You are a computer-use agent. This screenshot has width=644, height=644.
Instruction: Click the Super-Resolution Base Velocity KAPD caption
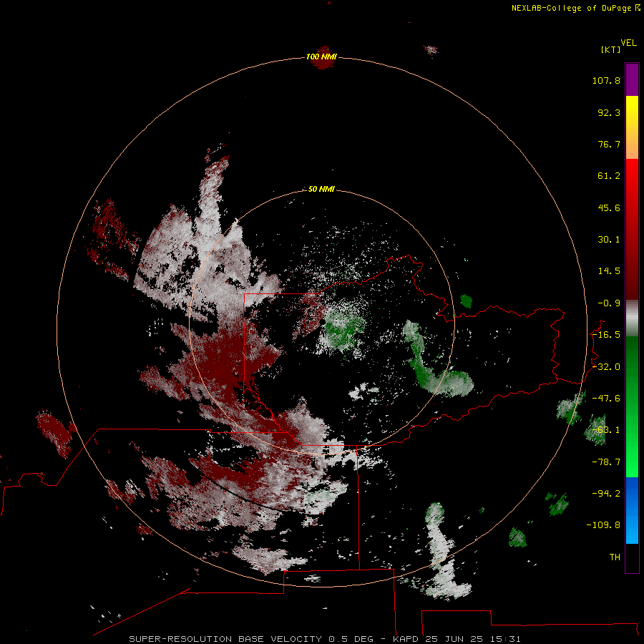(x=324, y=639)
